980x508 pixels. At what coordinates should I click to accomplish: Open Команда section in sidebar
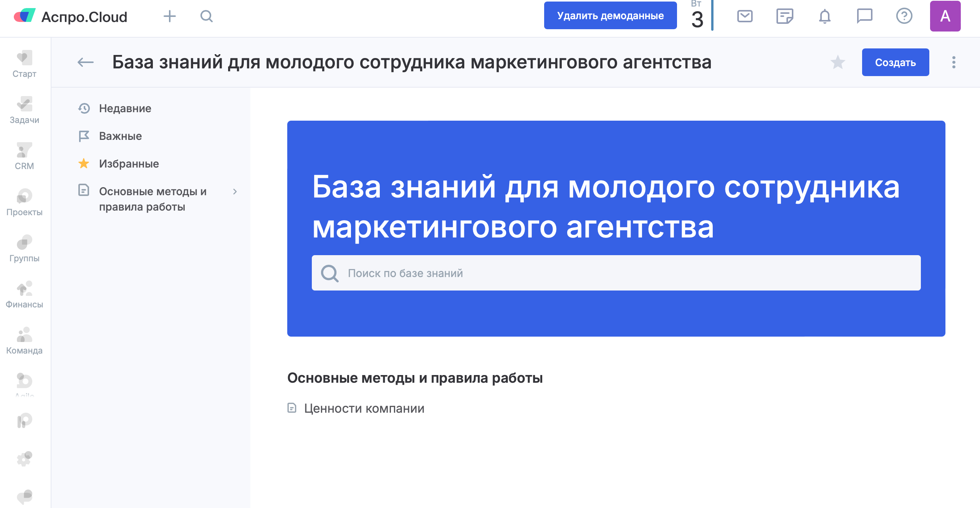click(25, 340)
